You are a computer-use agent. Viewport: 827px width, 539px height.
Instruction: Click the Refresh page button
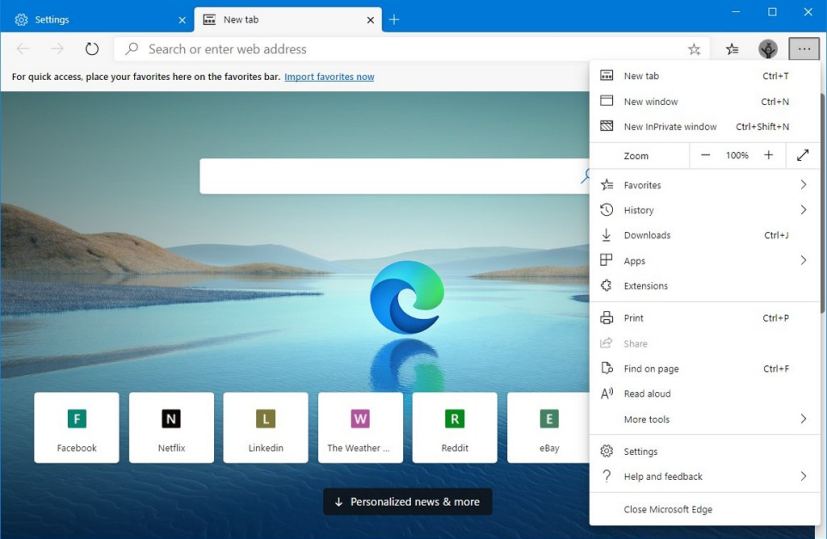tap(92, 49)
